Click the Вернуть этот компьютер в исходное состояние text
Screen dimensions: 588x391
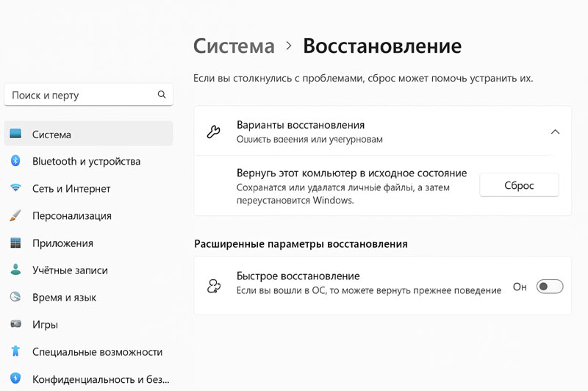coord(352,173)
